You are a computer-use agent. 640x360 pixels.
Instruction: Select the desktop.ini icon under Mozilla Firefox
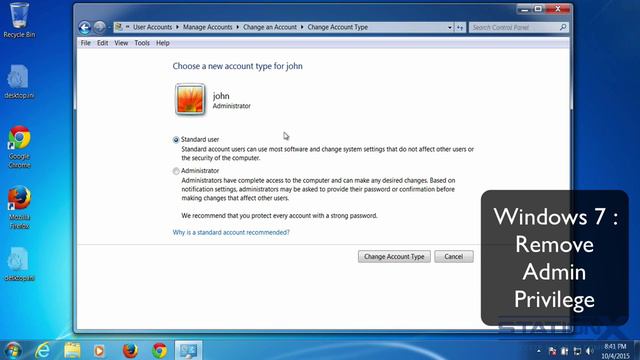pos(19,264)
